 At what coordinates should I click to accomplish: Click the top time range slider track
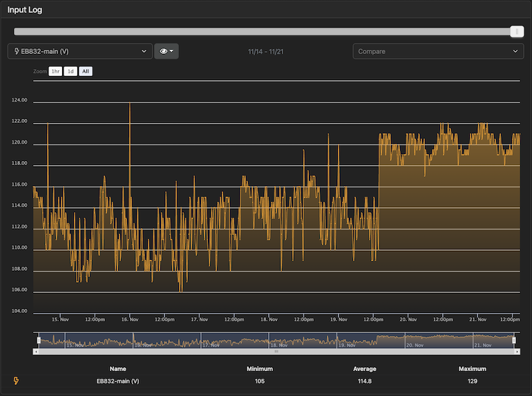pos(262,32)
